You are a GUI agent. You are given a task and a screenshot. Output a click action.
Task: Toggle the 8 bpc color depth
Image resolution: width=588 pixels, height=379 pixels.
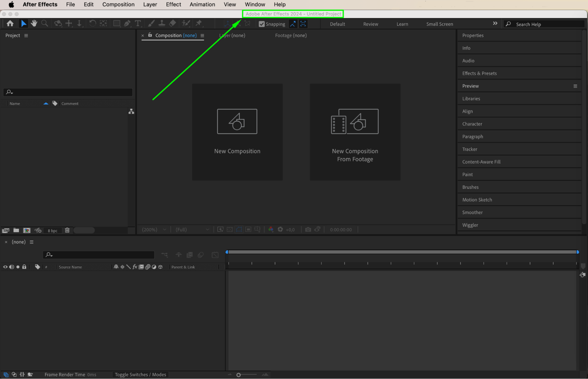(52, 231)
